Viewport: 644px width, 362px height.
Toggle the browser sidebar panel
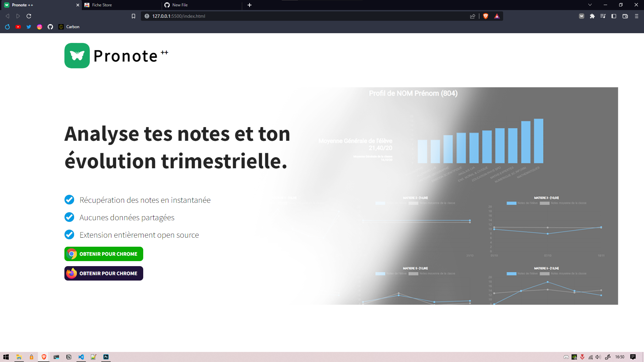[614, 16]
